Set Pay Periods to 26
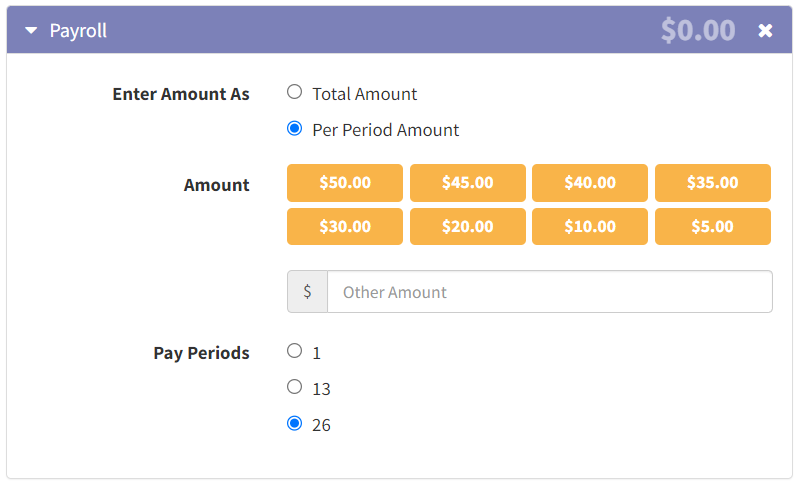 [x=294, y=423]
